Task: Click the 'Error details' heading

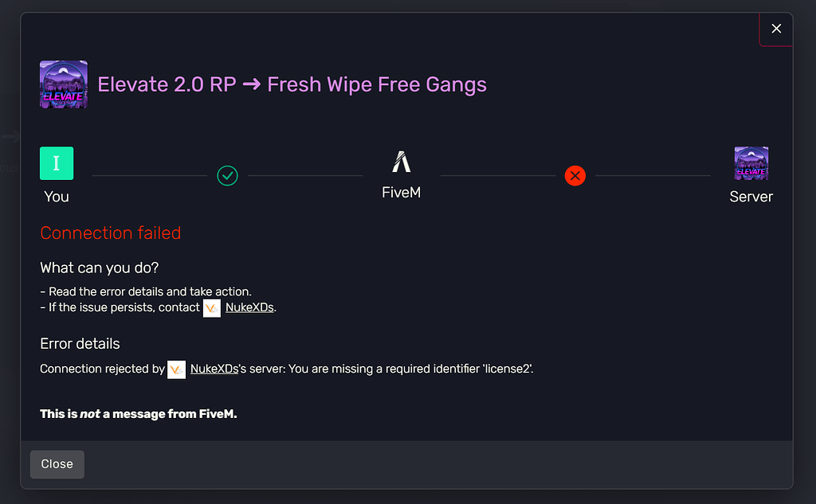Action: [80, 344]
